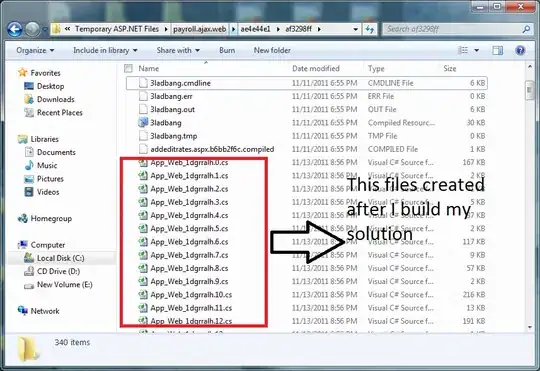This screenshot has height=371, width=540.
Task: Open the Organize menu
Action: pos(35,50)
